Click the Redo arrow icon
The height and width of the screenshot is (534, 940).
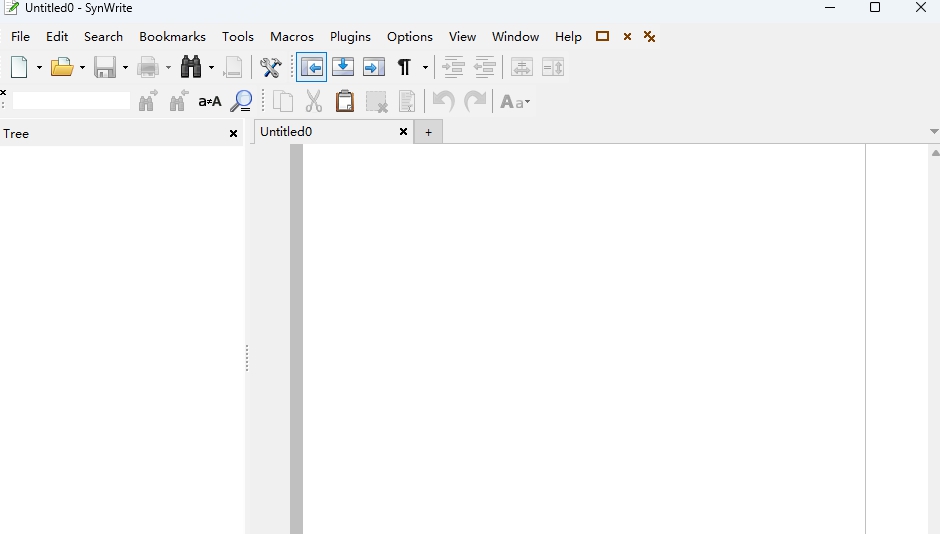pos(475,101)
